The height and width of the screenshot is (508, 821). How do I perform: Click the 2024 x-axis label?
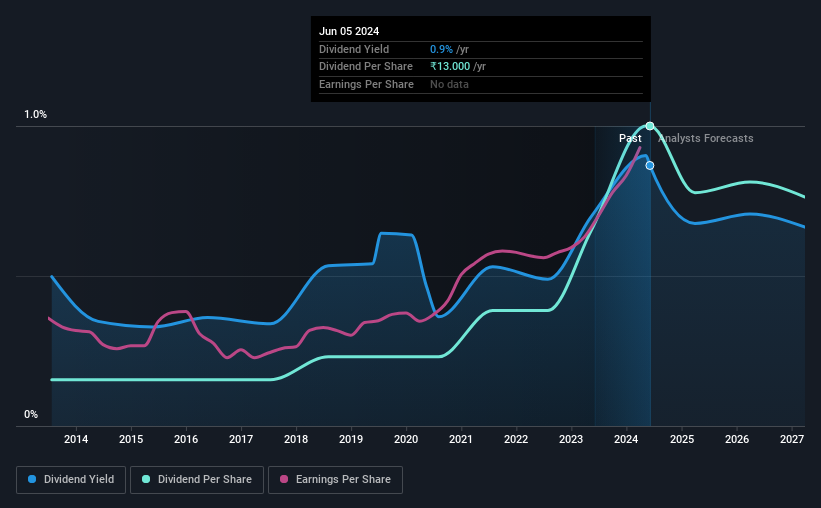coord(626,439)
